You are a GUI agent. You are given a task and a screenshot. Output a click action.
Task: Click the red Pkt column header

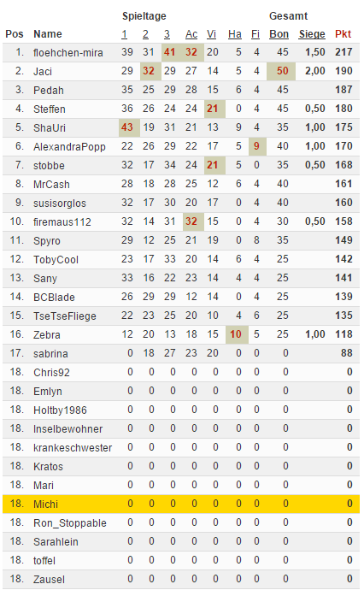pos(343,34)
